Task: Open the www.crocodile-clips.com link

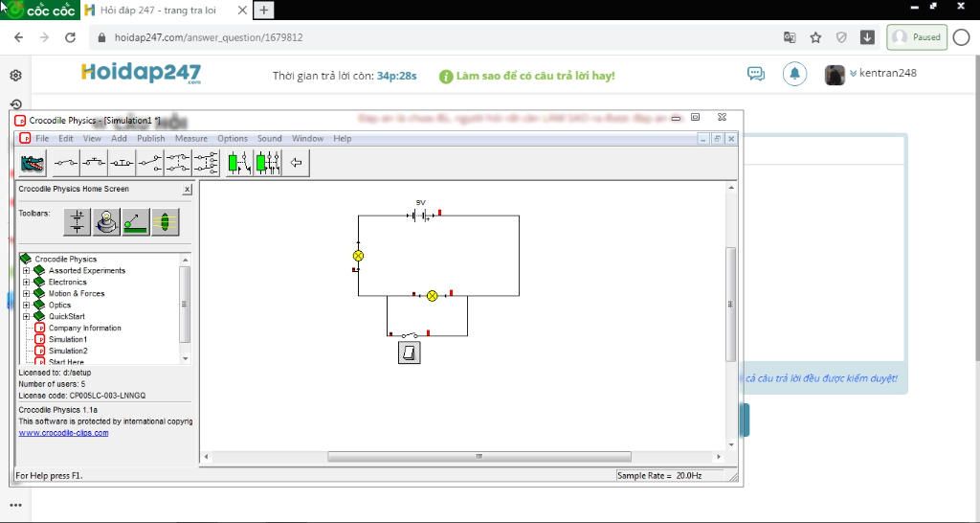Action: [63, 432]
